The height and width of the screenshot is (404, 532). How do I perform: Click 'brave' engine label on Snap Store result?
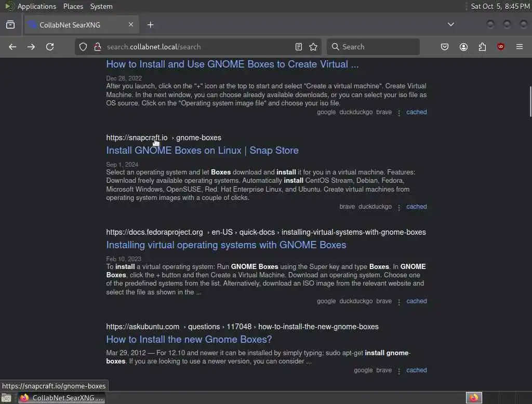point(347,207)
